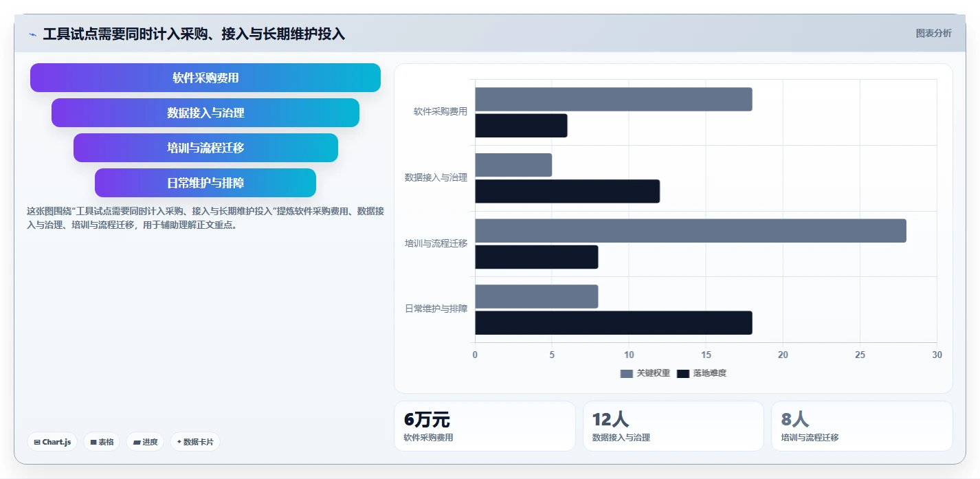Click the 落地难度 bar for 数据接入与治理
Viewport: 980px width, 479px height.
tap(567, 191)
